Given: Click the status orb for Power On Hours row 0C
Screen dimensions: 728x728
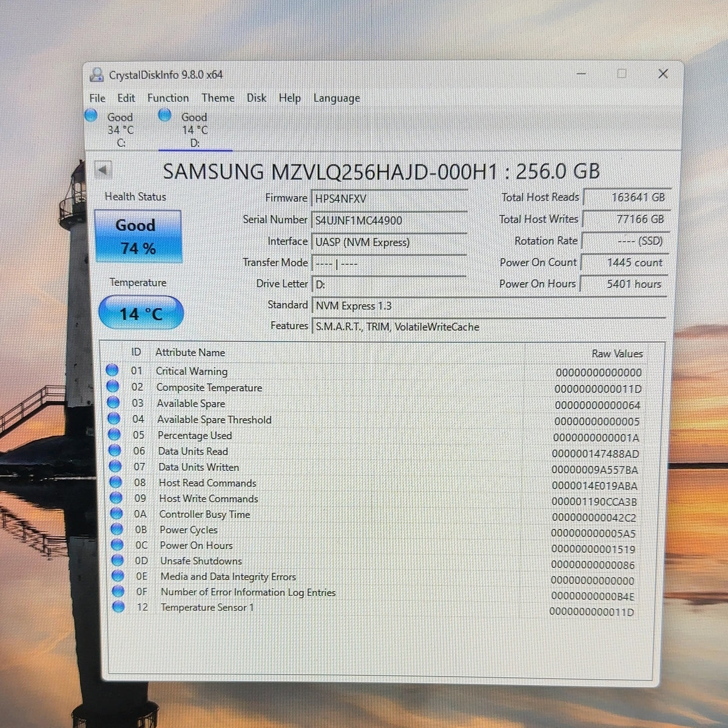Looking at the screenshot, I should coord(117,545).
